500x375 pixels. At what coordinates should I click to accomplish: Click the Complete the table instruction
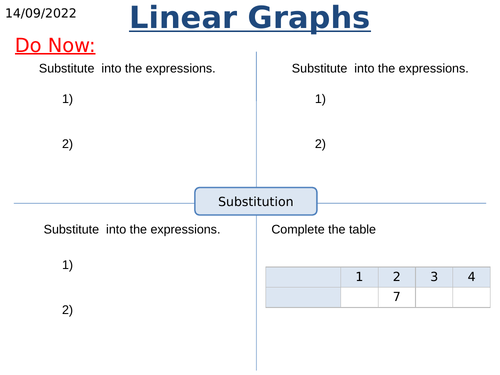323,229
